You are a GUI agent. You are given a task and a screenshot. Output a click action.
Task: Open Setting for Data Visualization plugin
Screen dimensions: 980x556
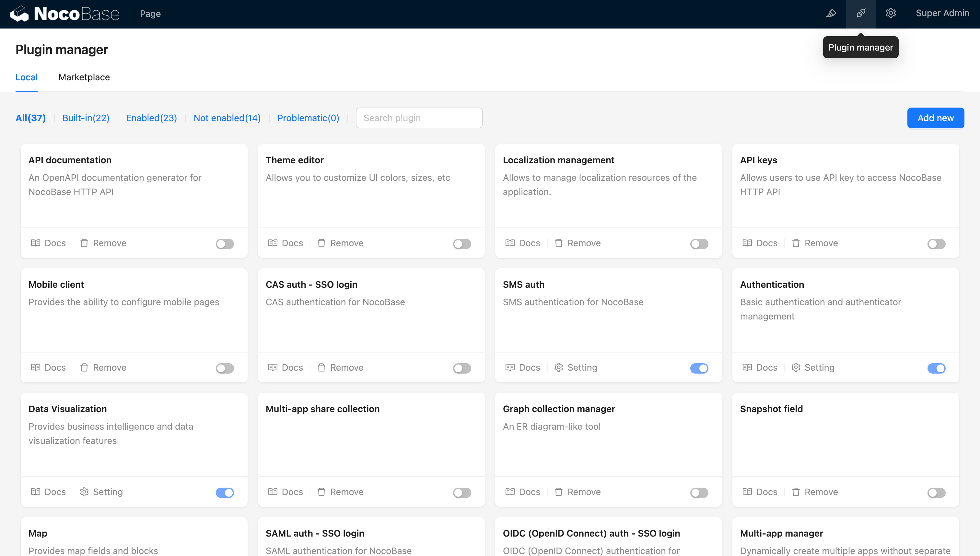pyautogui.click(x=101, y=492)
